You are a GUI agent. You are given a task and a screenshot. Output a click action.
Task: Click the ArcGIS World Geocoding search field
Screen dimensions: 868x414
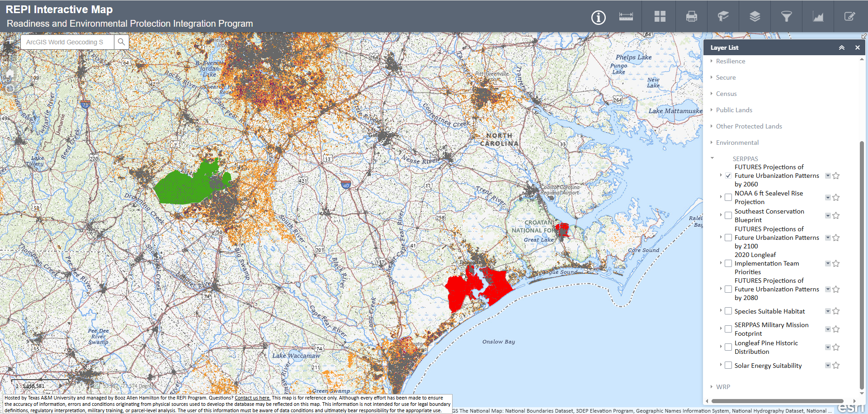(67, 42)
